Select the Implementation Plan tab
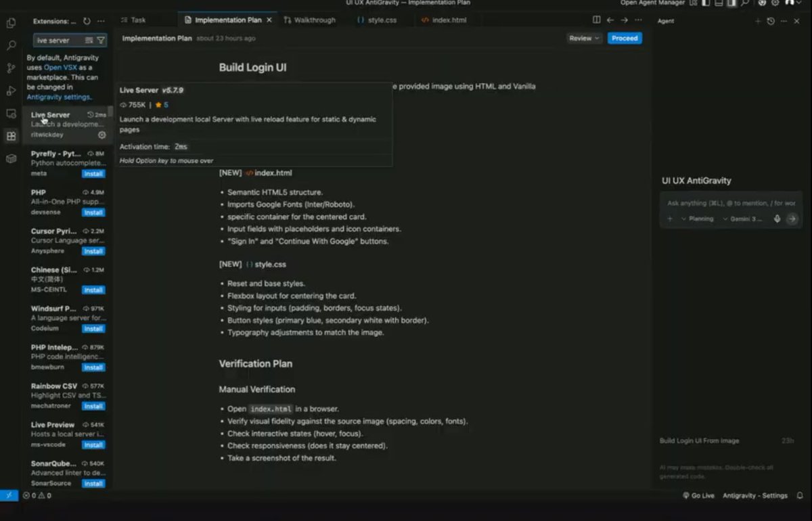 pos(227,20)
